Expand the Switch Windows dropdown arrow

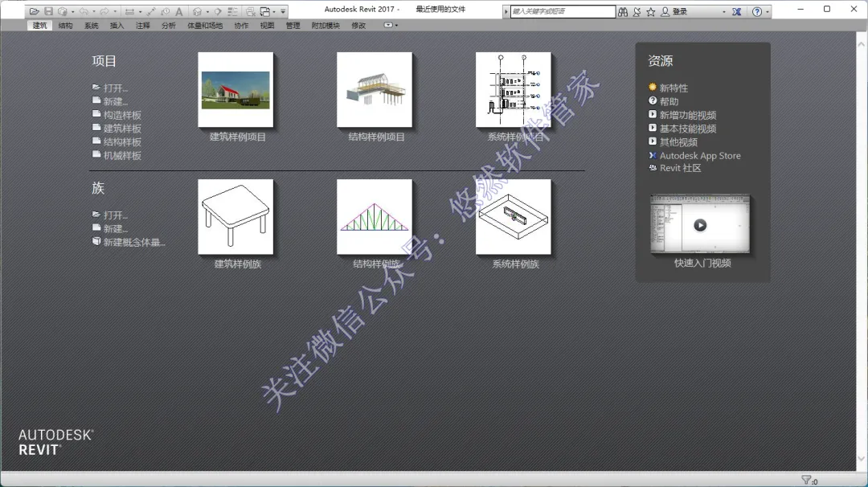point(274,11)
